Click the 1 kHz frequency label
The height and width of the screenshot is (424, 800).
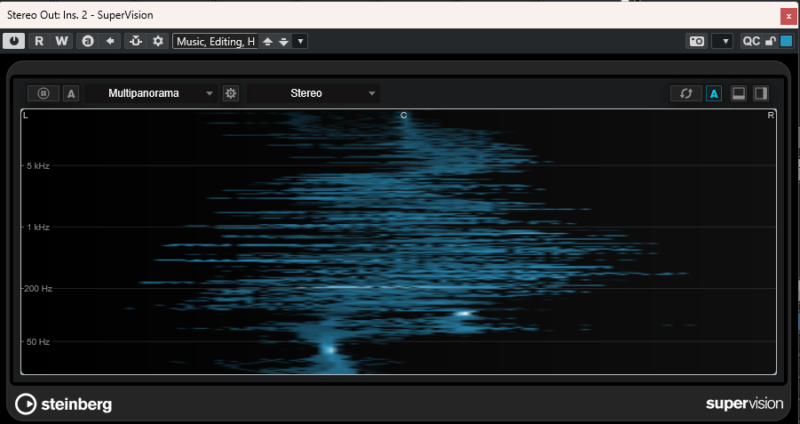point(38,227)
